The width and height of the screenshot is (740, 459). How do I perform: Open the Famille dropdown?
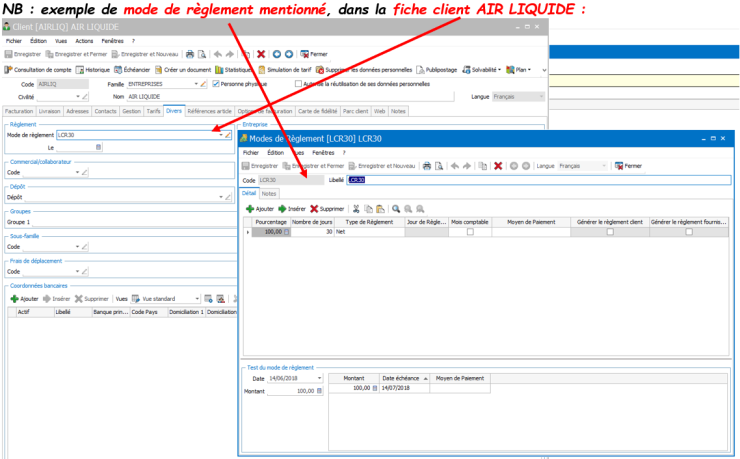[x=196, y=84]
